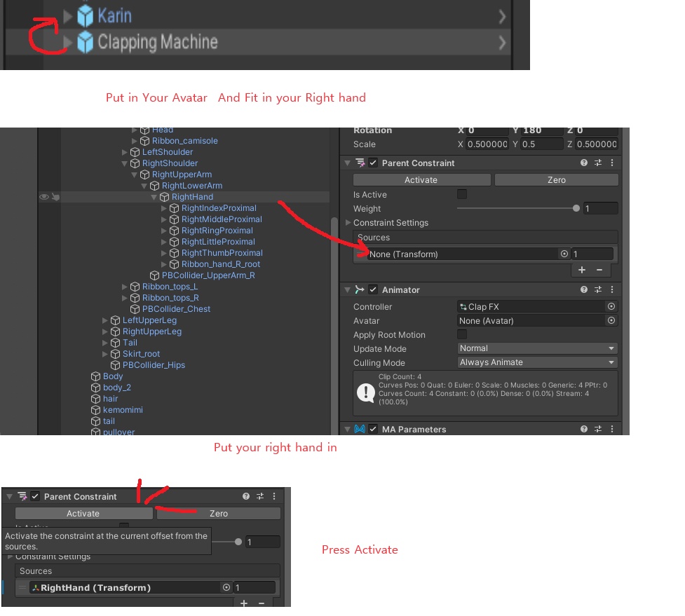The height and width of the screenshot is (616, 685).
Task: Open the Update Mode dropdown
Action: coord(537,348)
